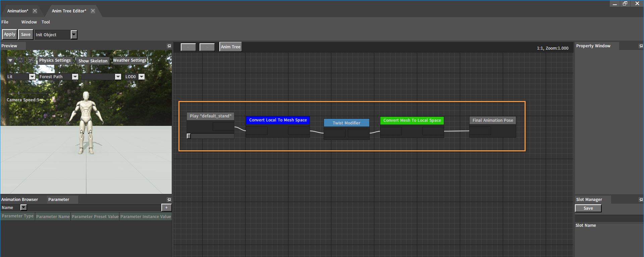Image resolution: width=644 pixels, height=257 pixels.
Task: Pin the Animation Browser panel
Action: coord(169,200)
